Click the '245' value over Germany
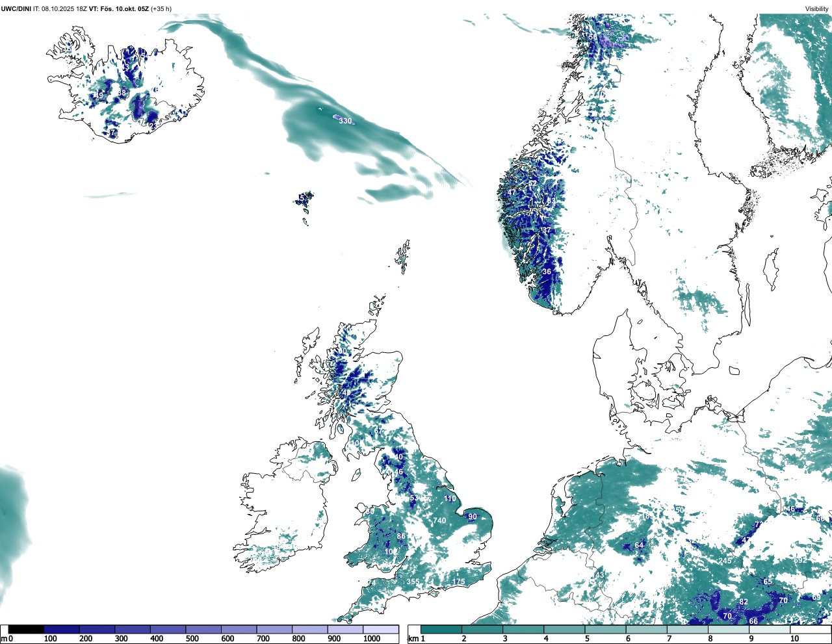 coord(725,561)
